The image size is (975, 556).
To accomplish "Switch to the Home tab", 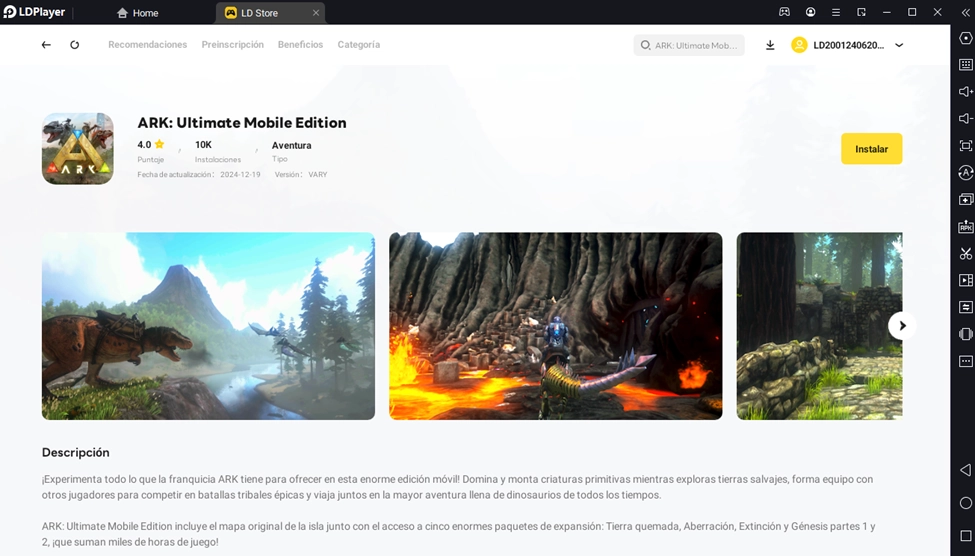I will coord(138,12).
